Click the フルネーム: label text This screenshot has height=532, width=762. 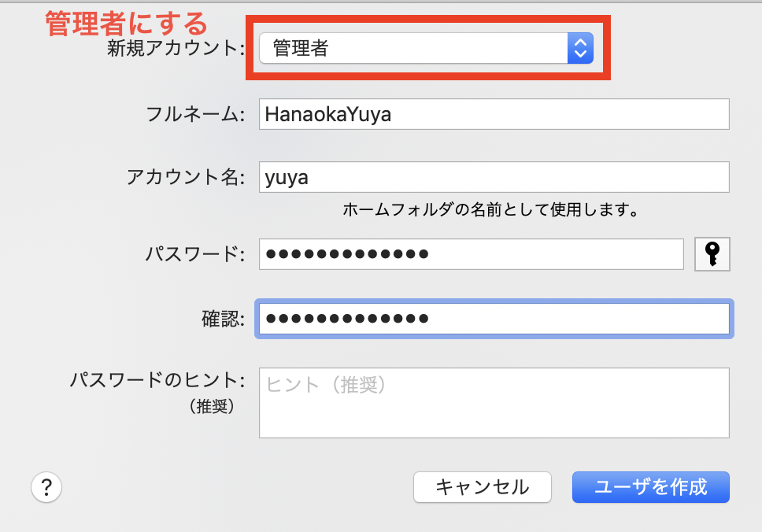click(195, 114)
